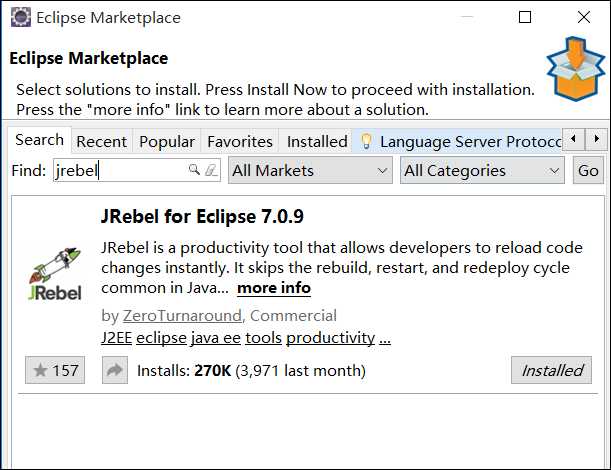The image size is (611, 470).
Task: Favorite JRebel with the star 157 button
Action: tap(55, 370)
